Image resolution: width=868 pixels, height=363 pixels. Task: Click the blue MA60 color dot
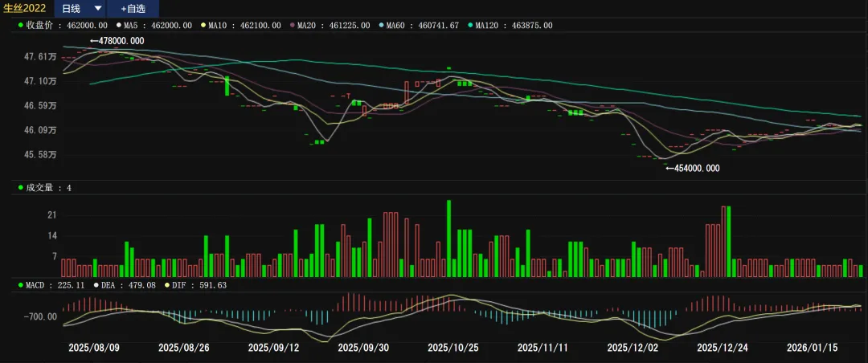[382, 26]
